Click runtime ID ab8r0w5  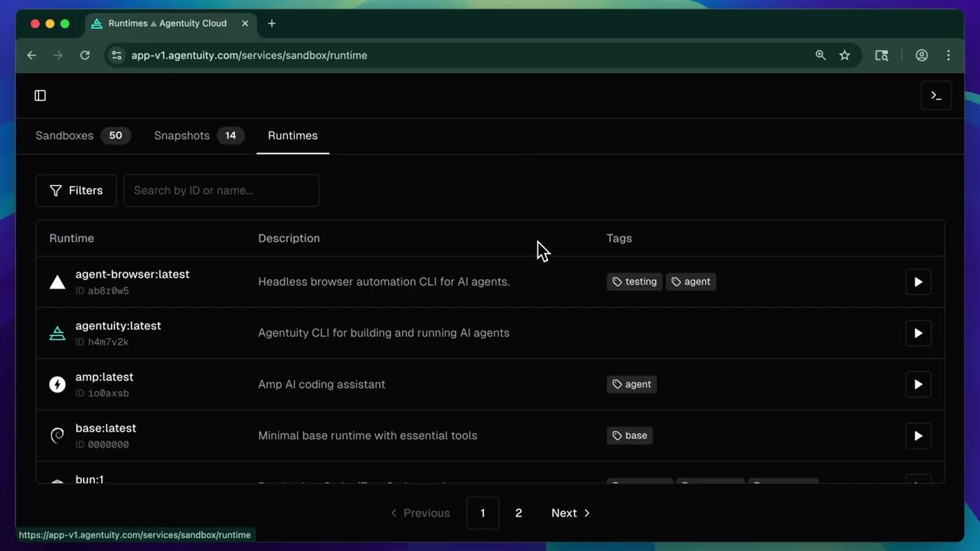[108, 291]
